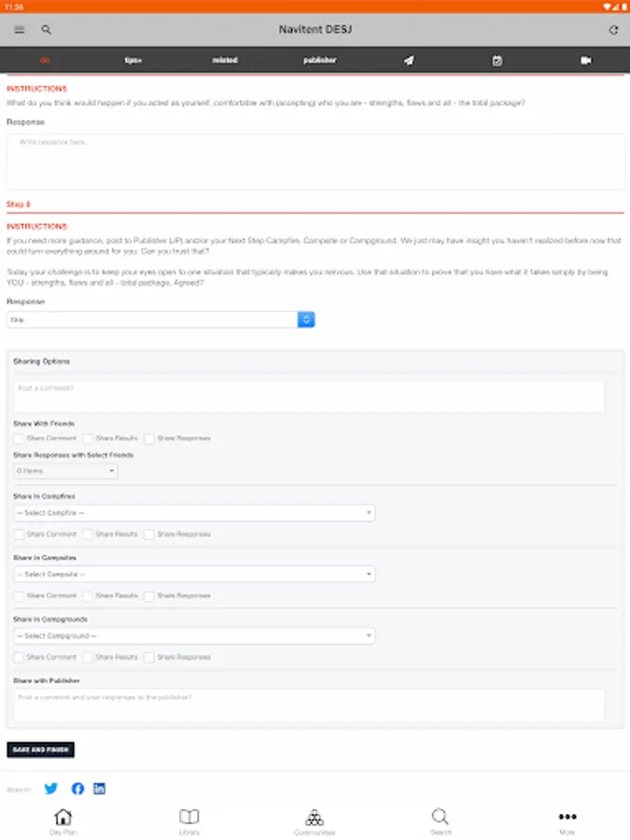The height and width of the screenshot is (840, 630).
Task: Open the Skip response dropdown
Action: (x=161, y=319)
